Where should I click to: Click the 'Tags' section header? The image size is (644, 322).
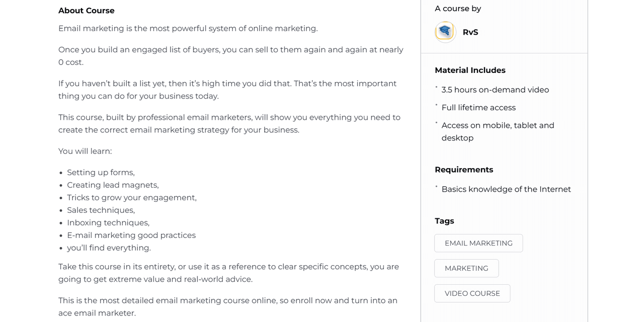click(444, 221)
